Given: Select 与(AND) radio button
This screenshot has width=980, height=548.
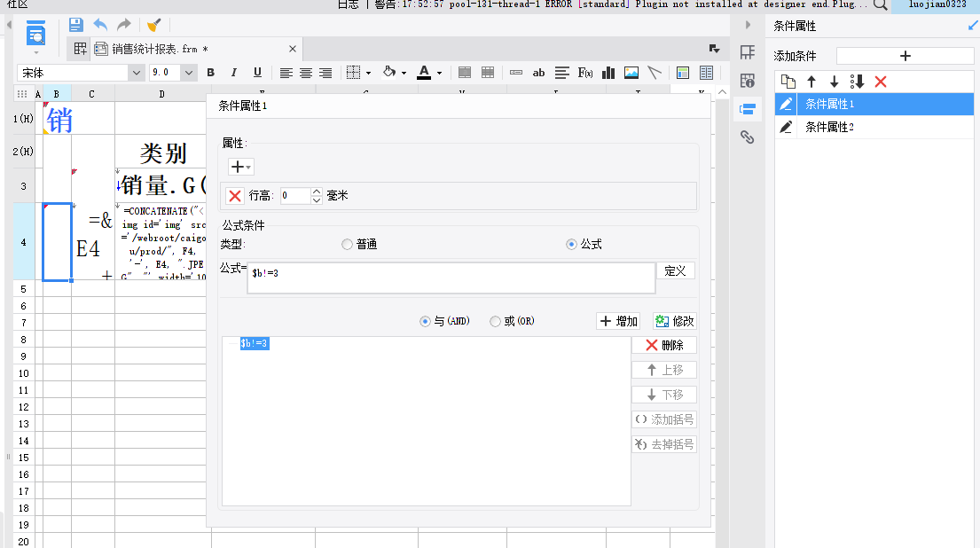Looking at the screenshot, I should pyautogui.click(x=425, y=321).
